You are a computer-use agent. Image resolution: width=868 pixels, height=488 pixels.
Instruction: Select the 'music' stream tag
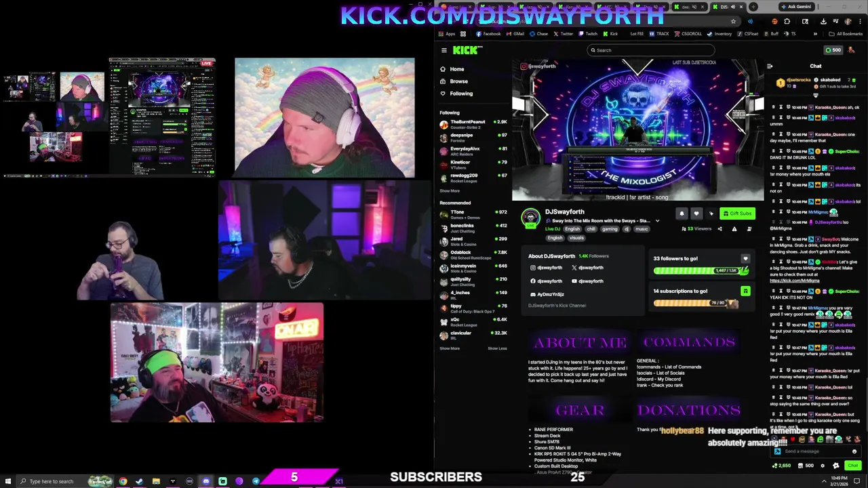[641, 229]
